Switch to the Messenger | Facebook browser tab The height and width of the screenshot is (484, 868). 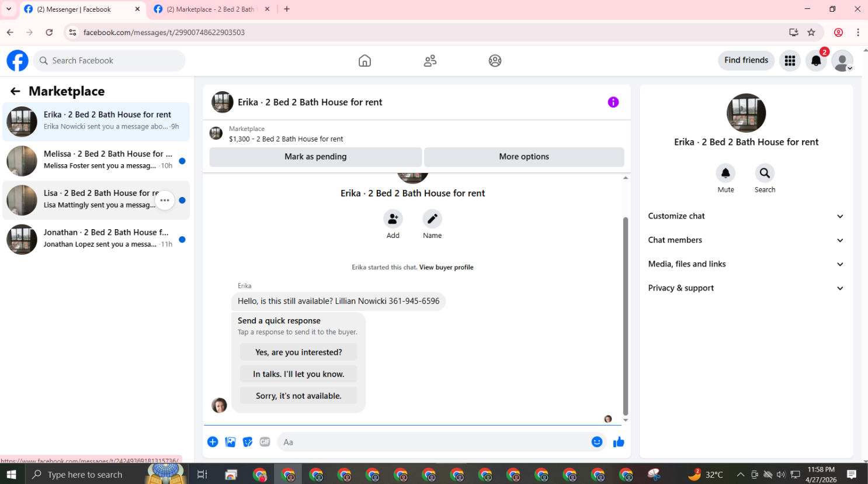click(82, 9)
